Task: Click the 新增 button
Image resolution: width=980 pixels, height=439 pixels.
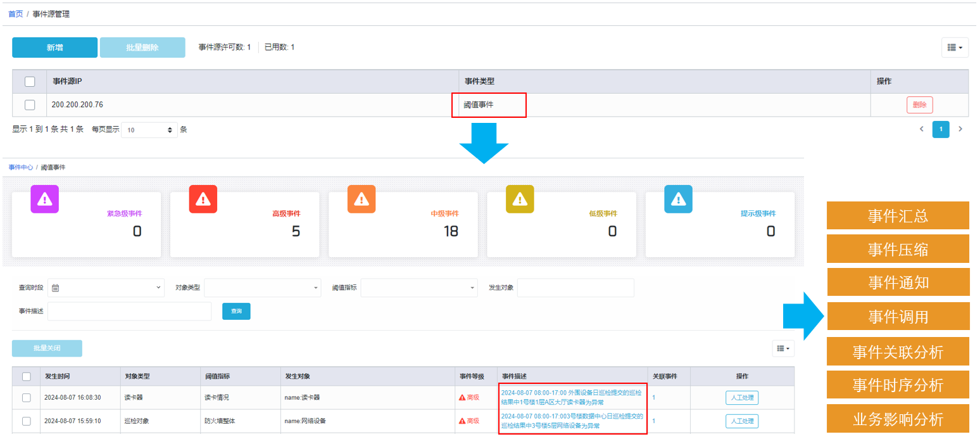Action: click(55, 48)
